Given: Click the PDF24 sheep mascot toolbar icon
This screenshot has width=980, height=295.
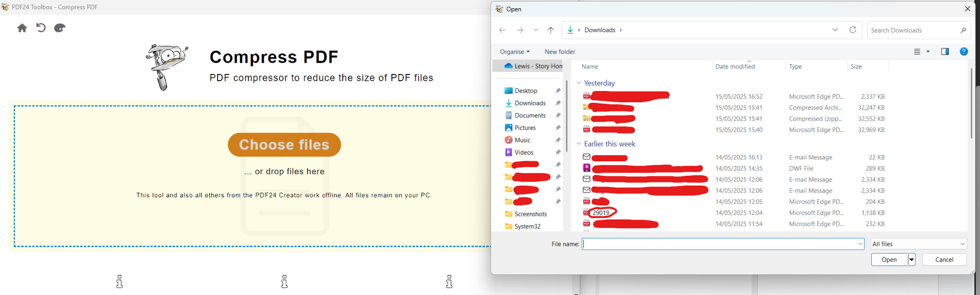Looking at the screenshot, I should [x=60, y=28].
